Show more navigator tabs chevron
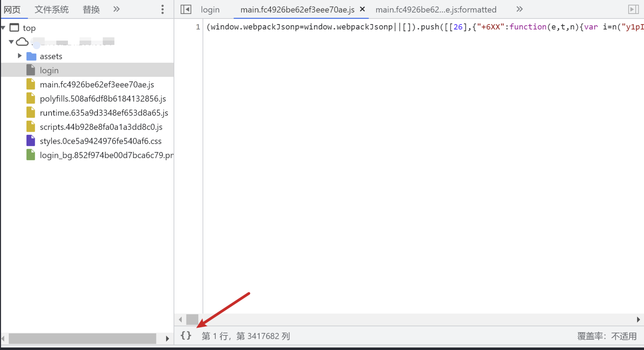Image resolution: width=644 pixels, height=350 pixels. tap(116, 9)
